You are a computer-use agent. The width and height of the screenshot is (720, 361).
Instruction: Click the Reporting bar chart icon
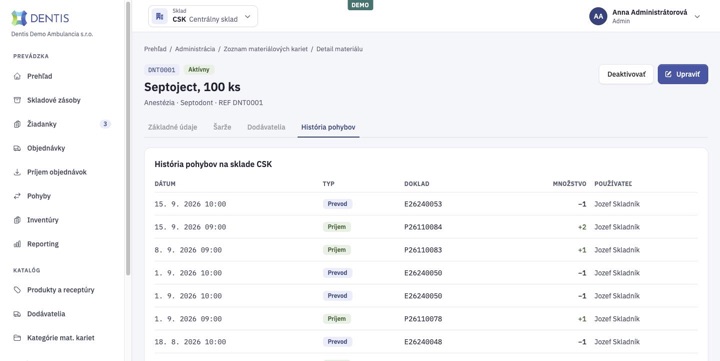[x=17, y=244]
